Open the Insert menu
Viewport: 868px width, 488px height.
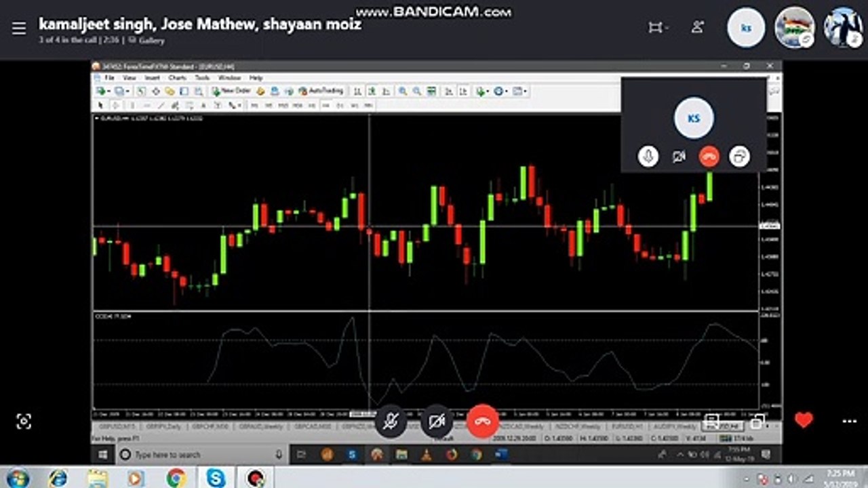coord(152,78)
